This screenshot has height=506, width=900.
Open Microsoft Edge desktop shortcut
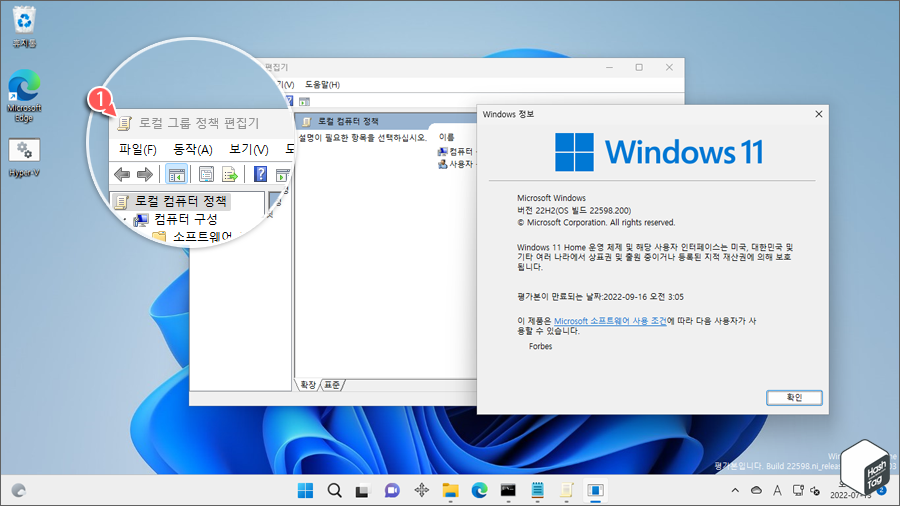point(24,96)
